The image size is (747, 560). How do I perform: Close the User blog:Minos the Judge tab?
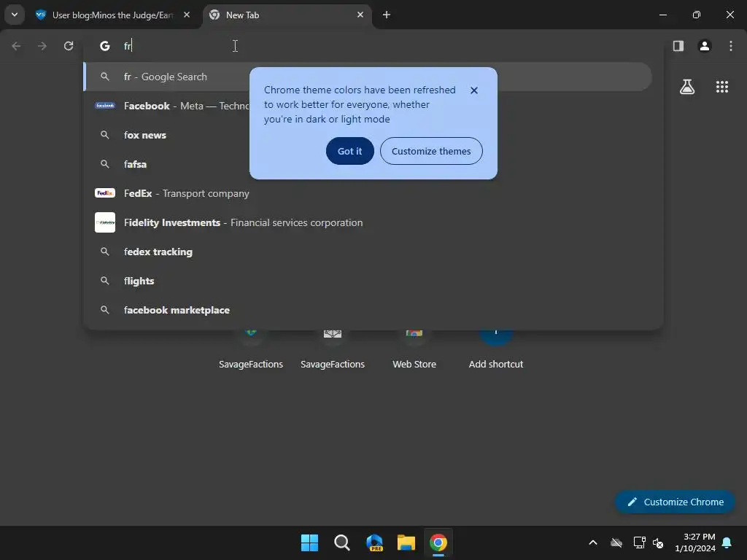[x=187, y=15]
